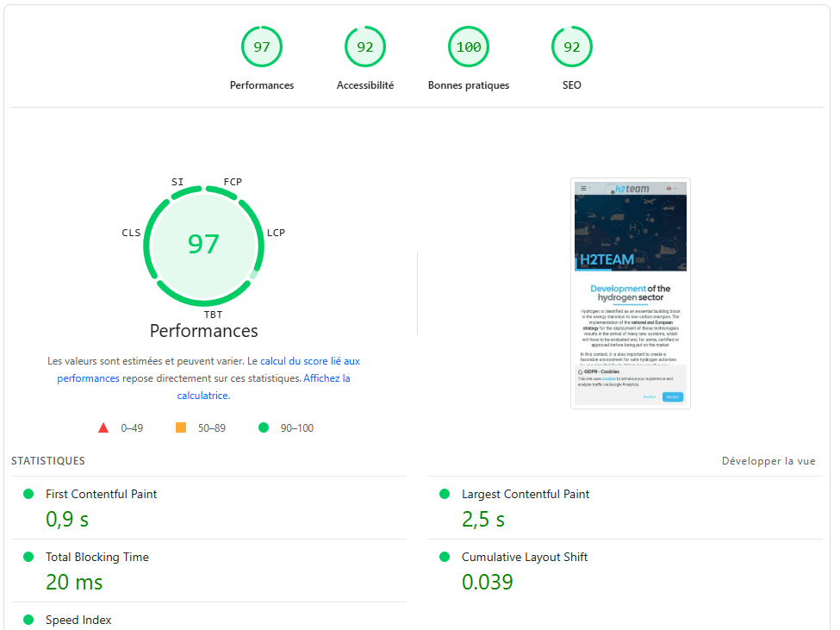Click the green circle 90–100 legend icon
The width and height of the screenshot is (840, 630).
(x=264, y=427)
